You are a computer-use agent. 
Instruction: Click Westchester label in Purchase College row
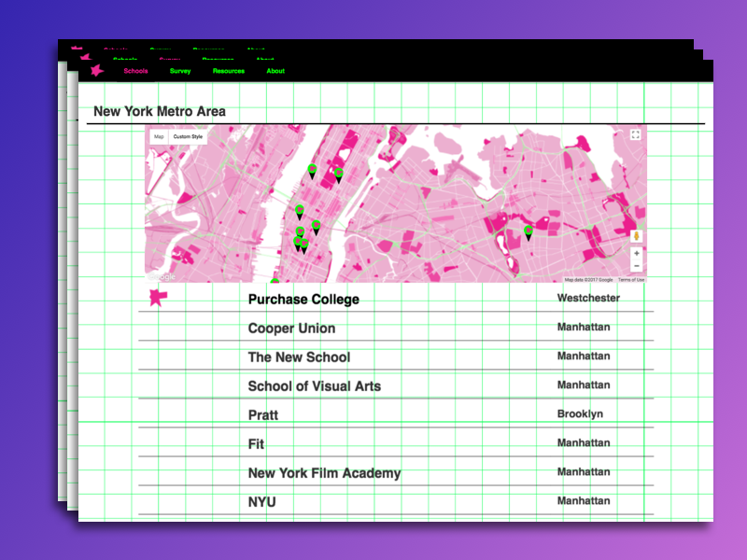tap(588, 298)
